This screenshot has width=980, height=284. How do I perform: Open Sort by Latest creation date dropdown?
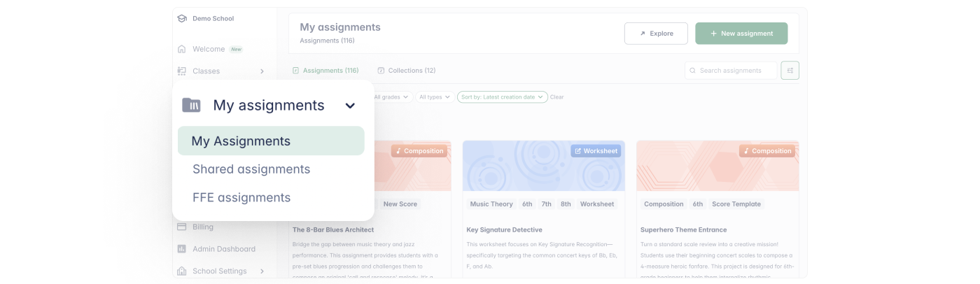(502, 97)
